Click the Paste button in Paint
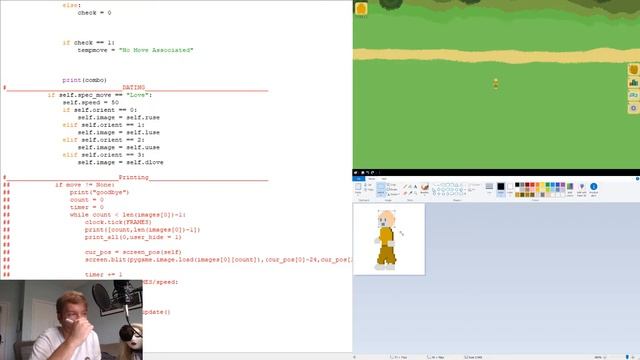 coord(358,189)
